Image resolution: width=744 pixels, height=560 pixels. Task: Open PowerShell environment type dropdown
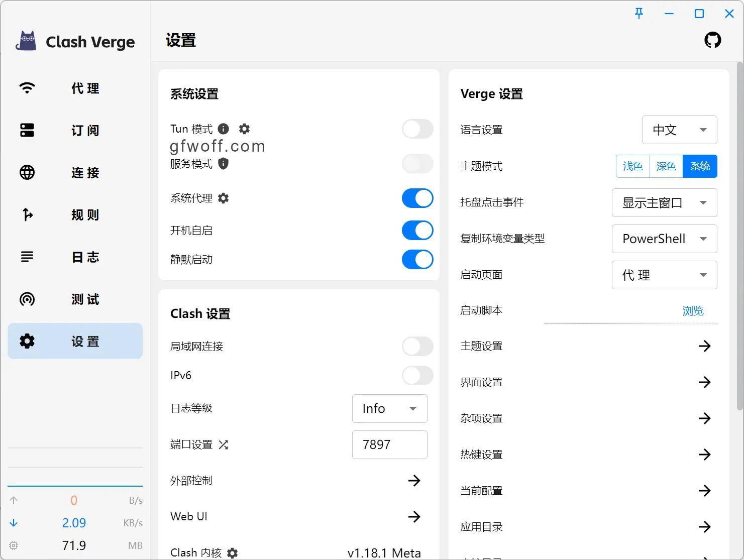665,239
